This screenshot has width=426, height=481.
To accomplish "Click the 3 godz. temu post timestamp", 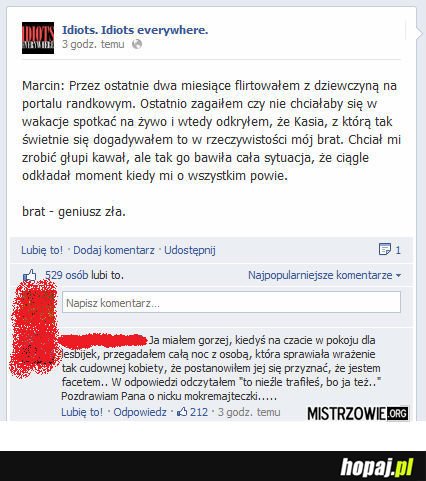I will [93, 44].
